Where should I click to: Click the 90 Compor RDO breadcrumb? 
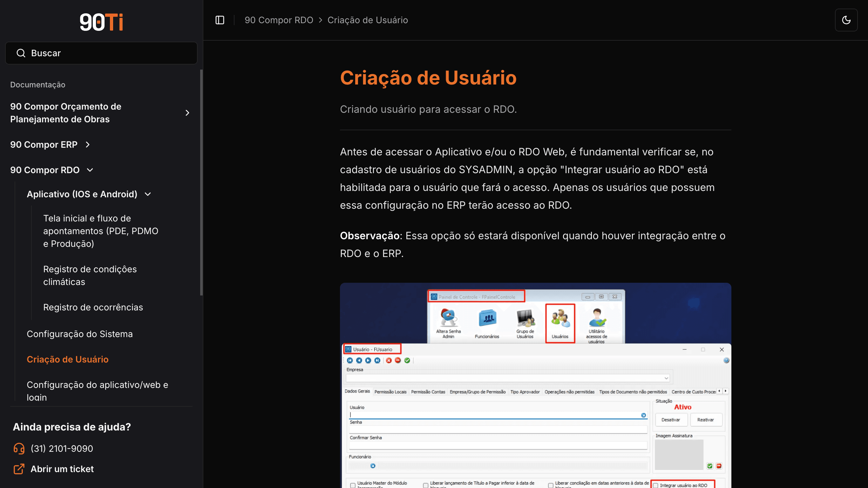click(x=279, y=20)
